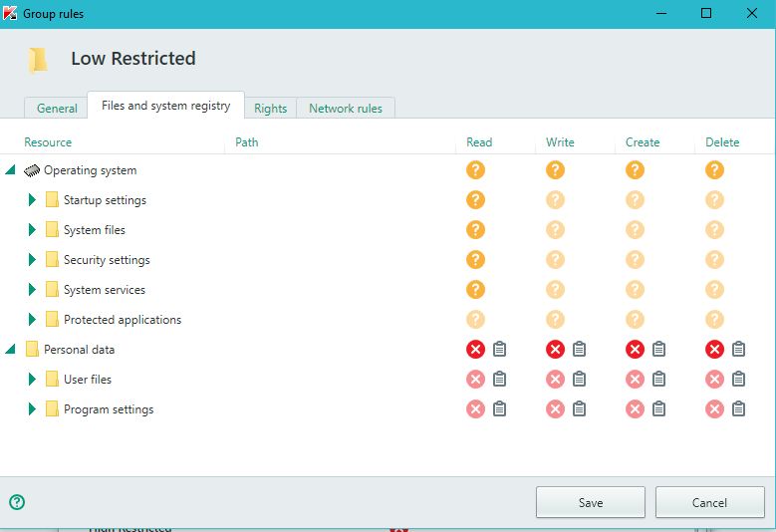Click the Cancel button

[709, 502]
